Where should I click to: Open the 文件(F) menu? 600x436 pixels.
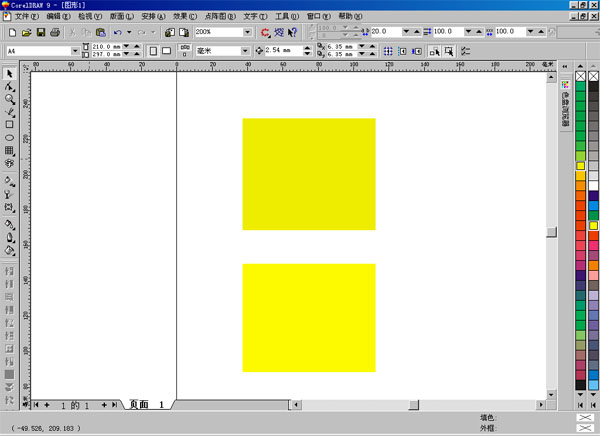pyautogui.click(x=26, y=16)
